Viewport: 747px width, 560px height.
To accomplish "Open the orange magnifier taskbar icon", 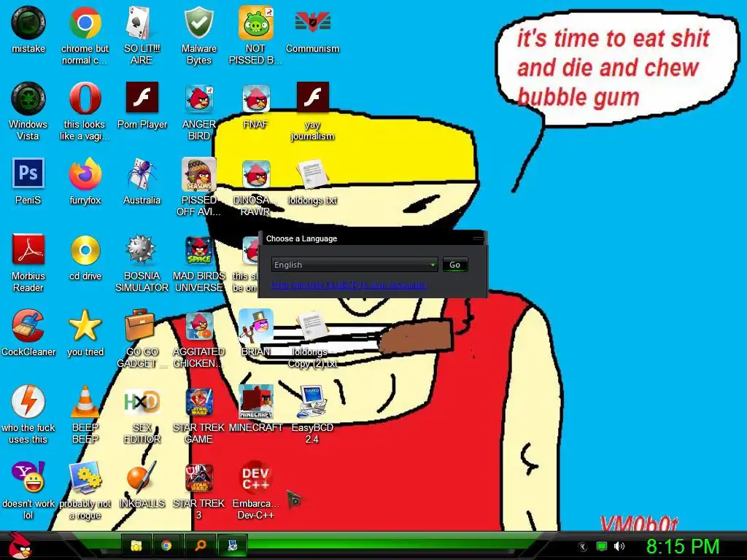I will coord(201,545).
